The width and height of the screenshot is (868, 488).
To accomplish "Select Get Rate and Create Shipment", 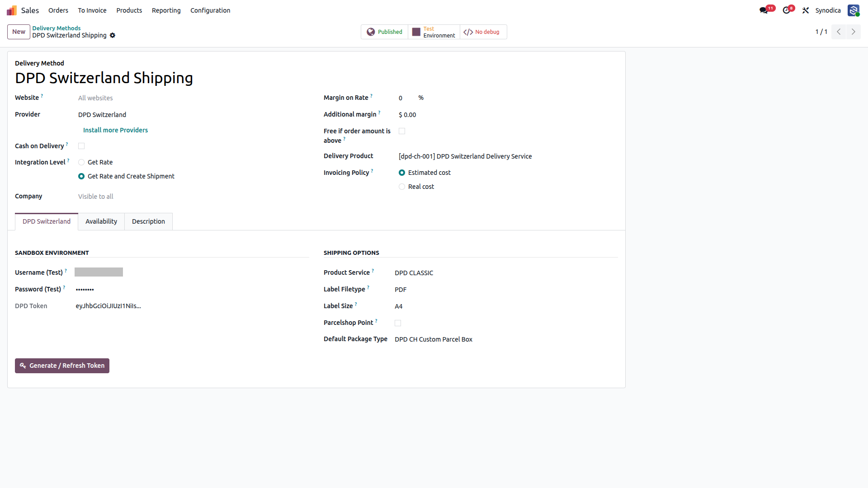I will point(81,176).
